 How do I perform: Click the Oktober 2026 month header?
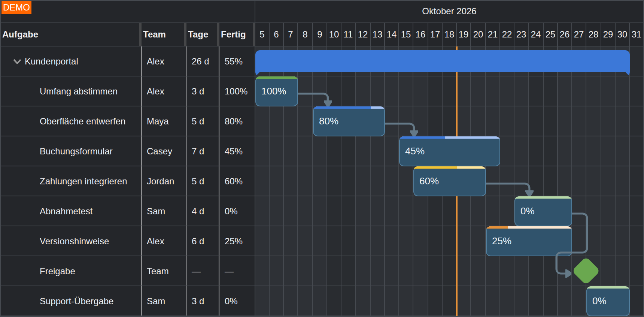(x=449, y=11)
